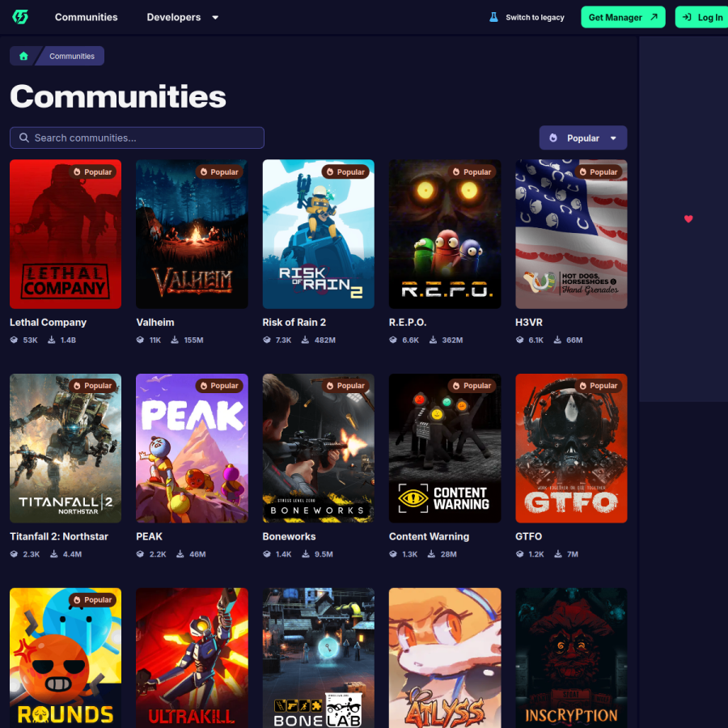728x728 pixels.
Task: Click Popular badge on ROUNDS
Action: click(93, 600)
